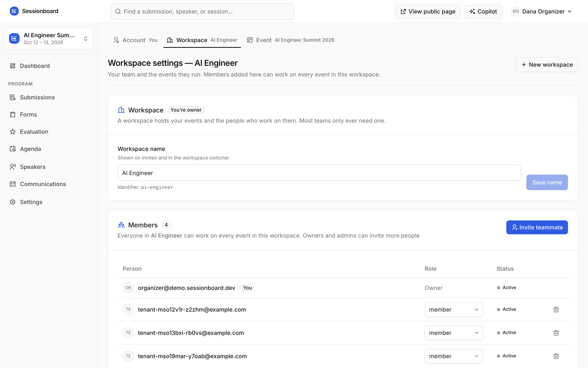Click the Forms clipboard icon
The height and width of the screenshot is (368, 588).
13,114
